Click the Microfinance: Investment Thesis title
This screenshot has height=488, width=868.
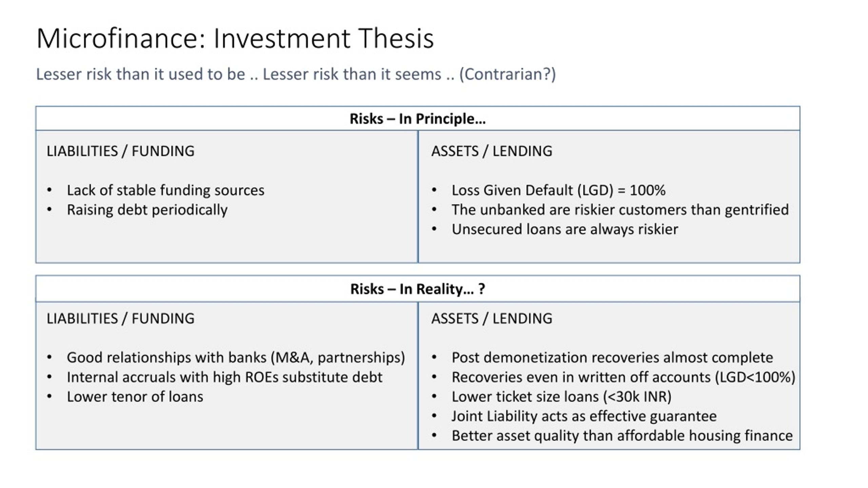[235, 38]
